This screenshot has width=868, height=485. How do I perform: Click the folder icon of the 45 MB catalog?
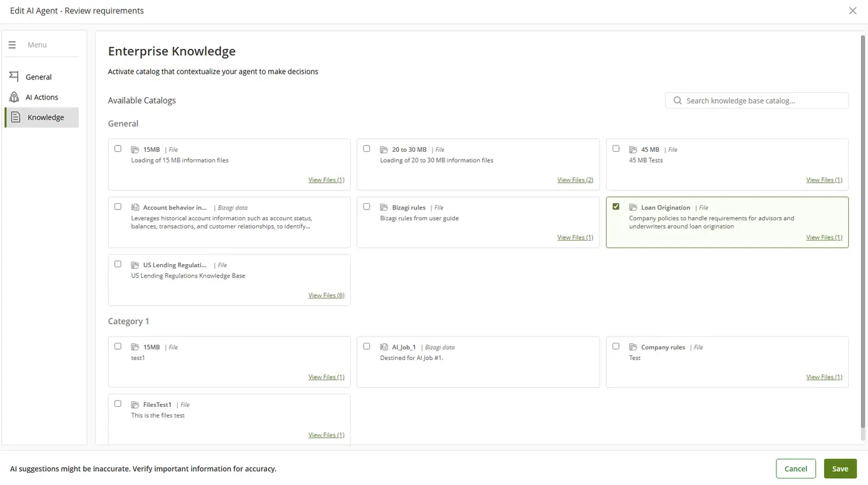pos(633,150)
